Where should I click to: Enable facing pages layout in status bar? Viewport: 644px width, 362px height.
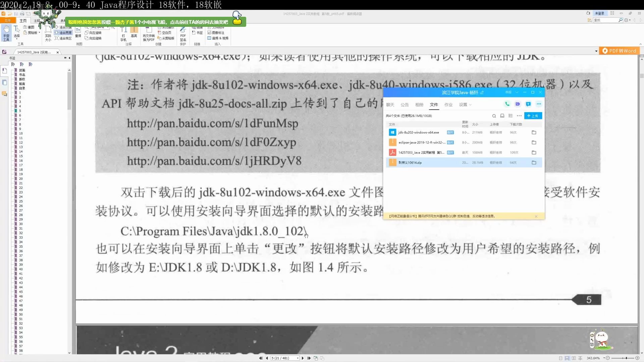tap(574, 358)
